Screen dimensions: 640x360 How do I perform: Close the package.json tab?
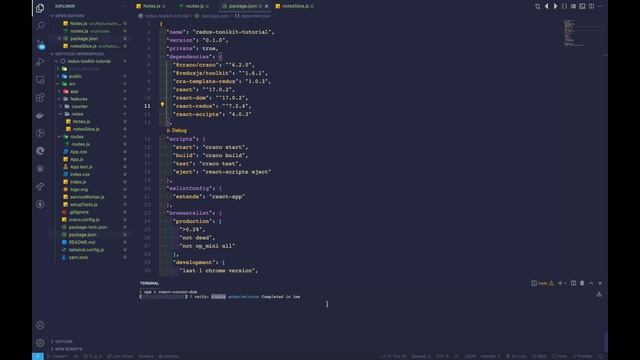(267, 6)
